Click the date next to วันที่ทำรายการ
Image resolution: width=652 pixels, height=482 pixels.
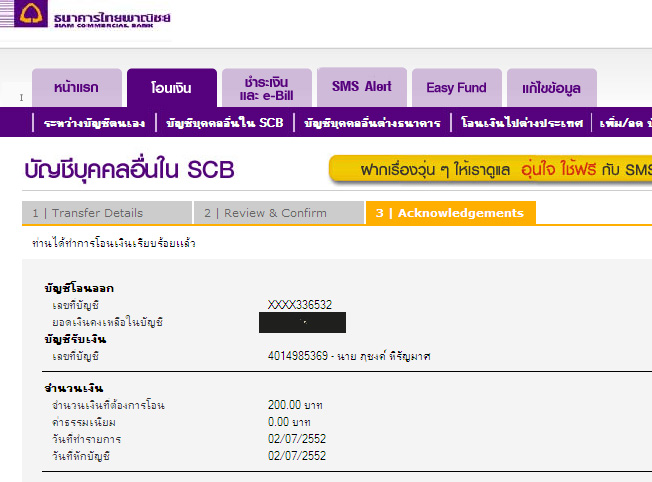pyautogui.click(x=297, y=439)
